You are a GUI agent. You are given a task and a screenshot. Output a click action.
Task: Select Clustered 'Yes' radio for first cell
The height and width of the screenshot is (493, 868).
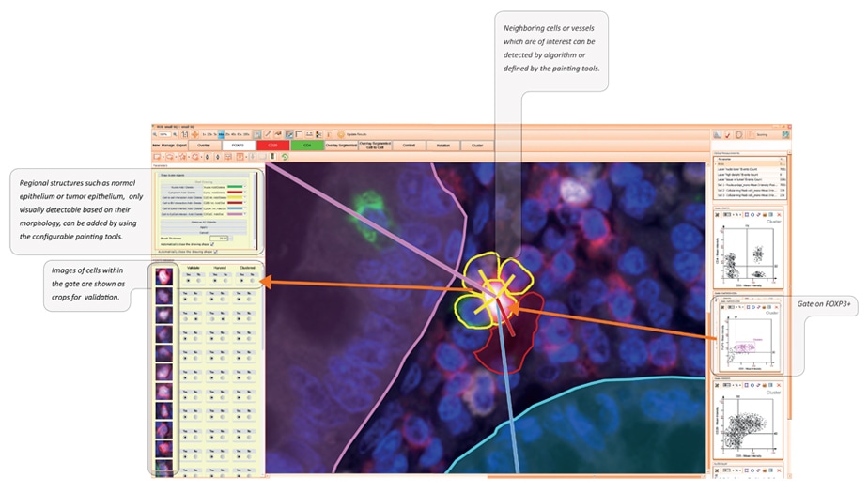[242, 279]
